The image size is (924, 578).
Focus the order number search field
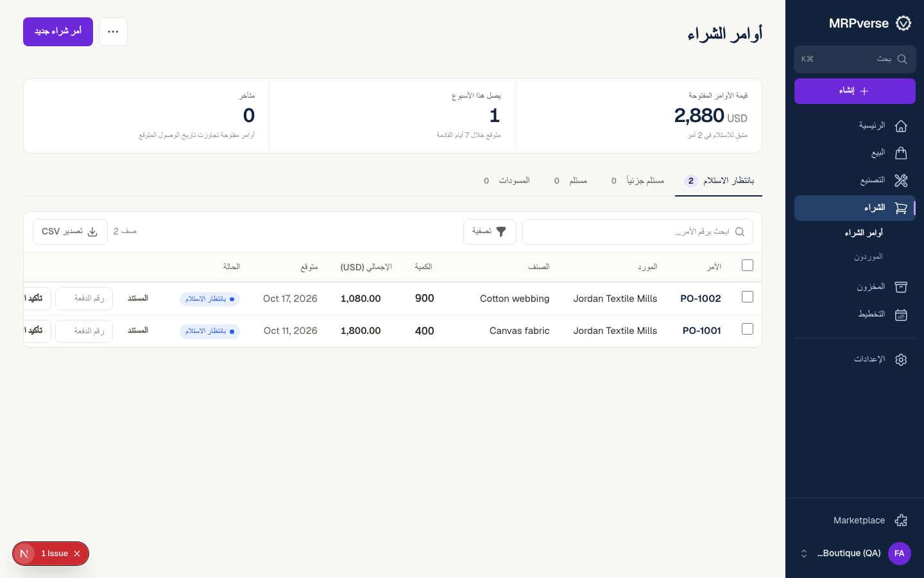pyautogui.click(x=638, y=232)
